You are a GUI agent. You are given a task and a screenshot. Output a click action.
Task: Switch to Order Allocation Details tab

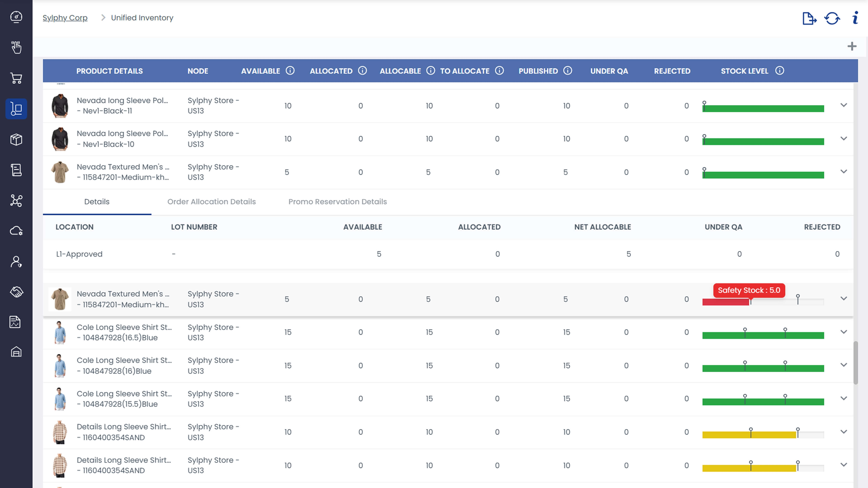coord(211,201)
